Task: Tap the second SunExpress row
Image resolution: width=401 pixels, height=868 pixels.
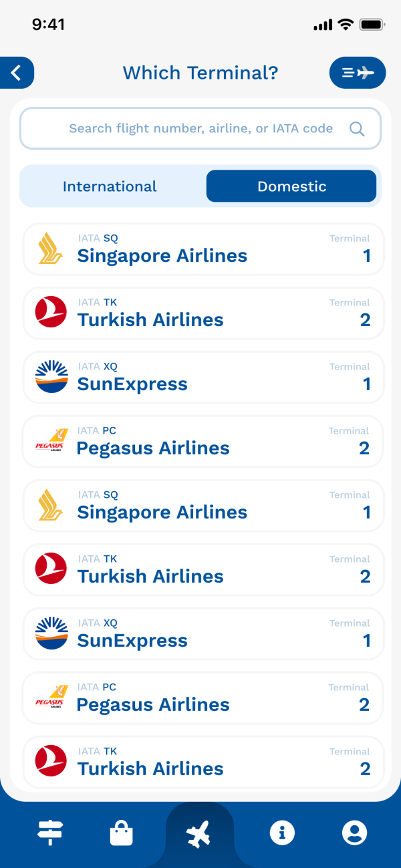Action: [x=203, y=634]
